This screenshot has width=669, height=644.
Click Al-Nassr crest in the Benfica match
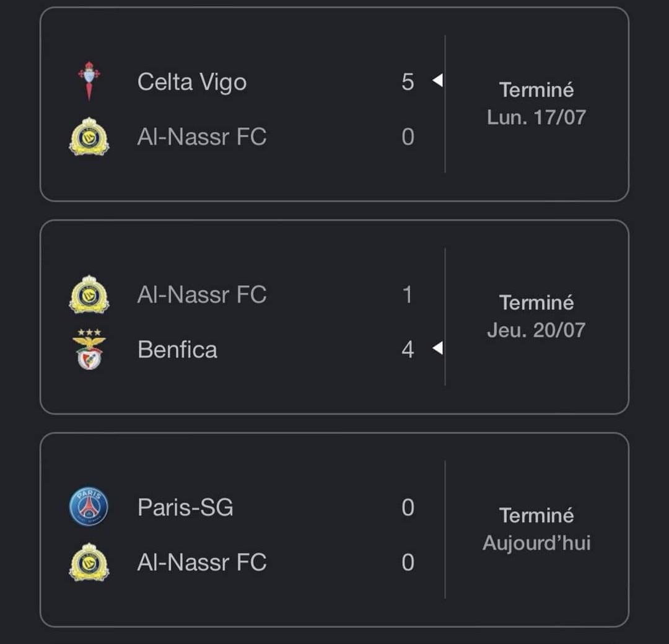89,294
